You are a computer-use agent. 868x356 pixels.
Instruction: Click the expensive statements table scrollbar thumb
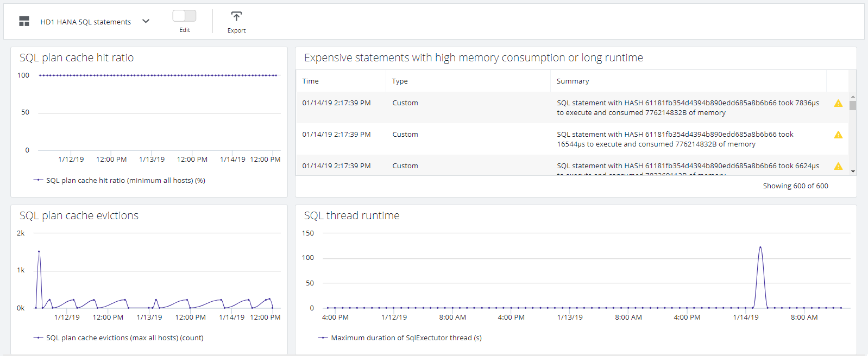(853, 105)
